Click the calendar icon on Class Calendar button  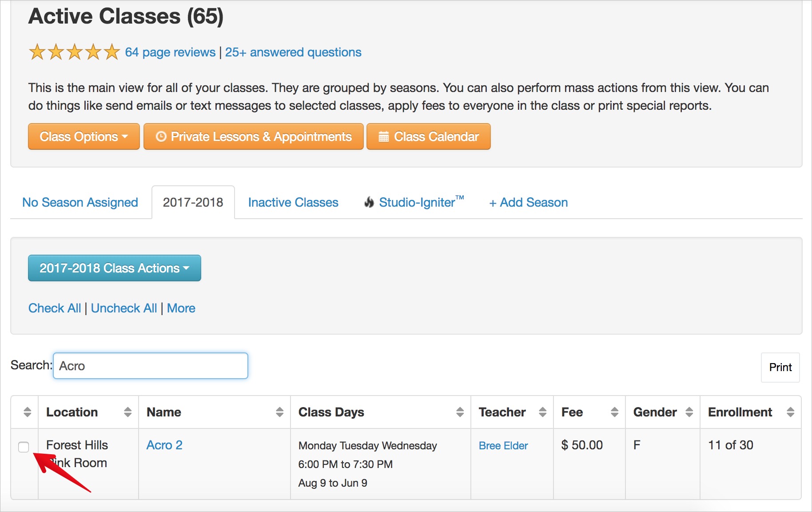(384, 136)
